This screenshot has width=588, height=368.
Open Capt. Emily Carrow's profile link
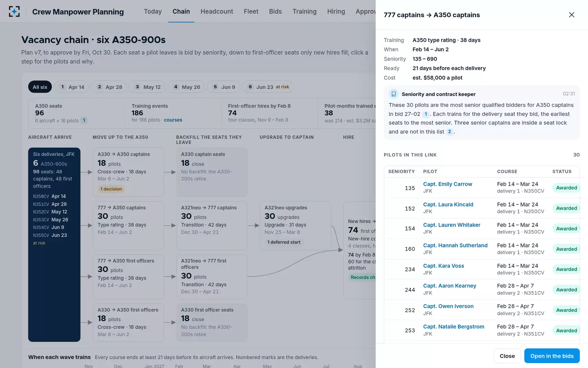click(448, 184)
